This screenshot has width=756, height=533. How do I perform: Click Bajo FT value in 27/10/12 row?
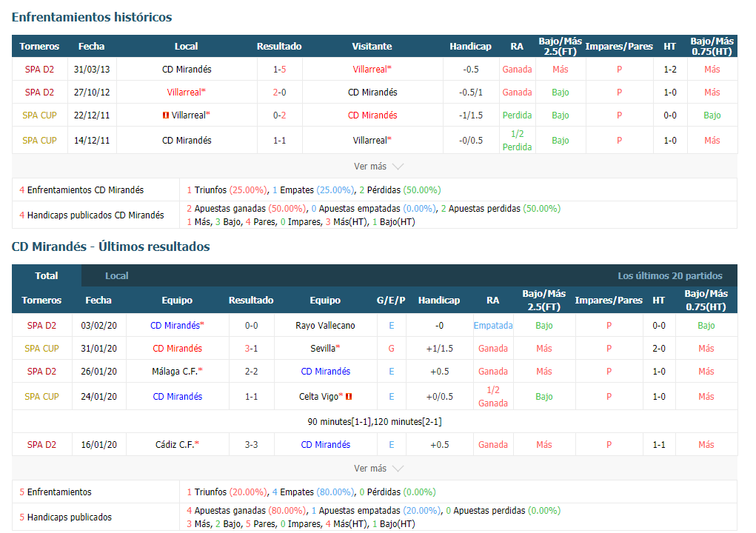tap(561, 92)
